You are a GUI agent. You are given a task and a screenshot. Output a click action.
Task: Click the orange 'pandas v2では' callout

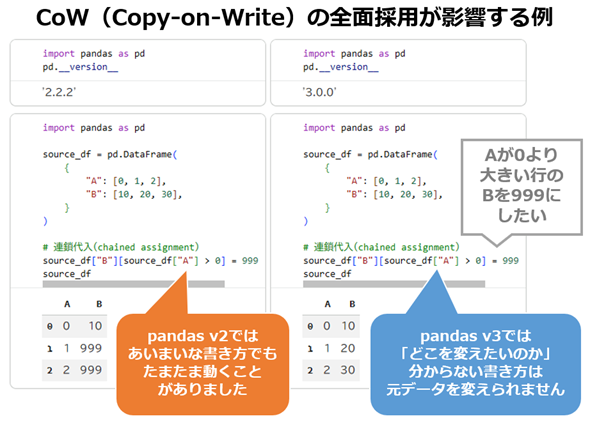click(x=202, y=364)
